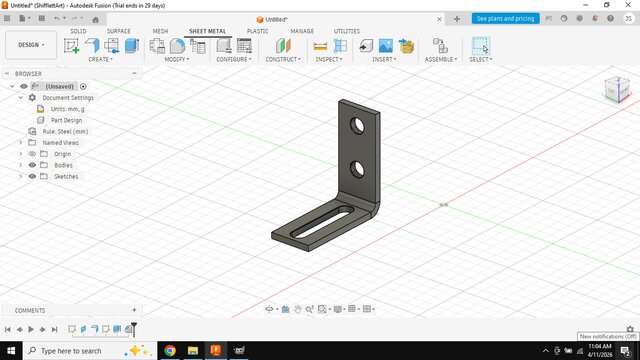The image size is (640, 360).
Task: Open the INSERT dropdown menu
Action: pos(384,59)
